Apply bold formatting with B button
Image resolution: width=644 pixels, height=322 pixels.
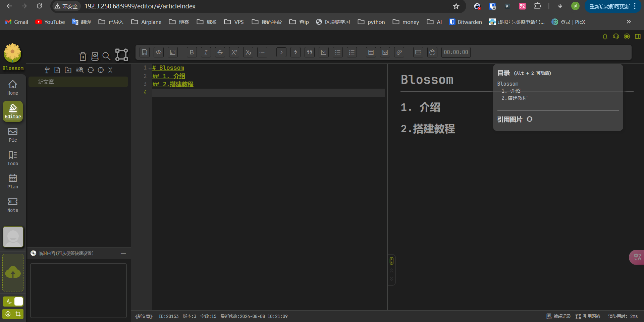pos(192,52)
